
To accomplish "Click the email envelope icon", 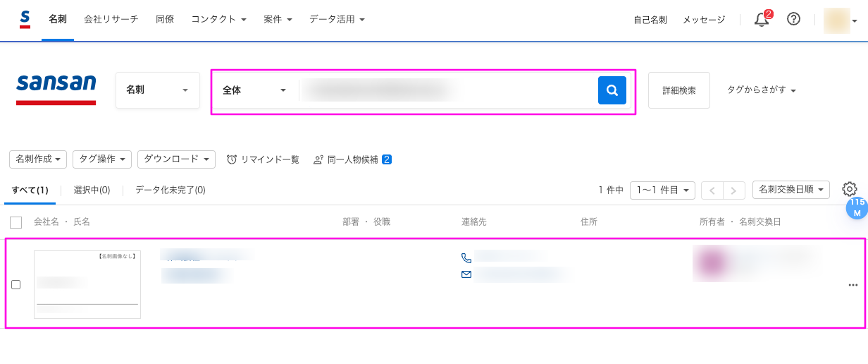I will 466,274.
